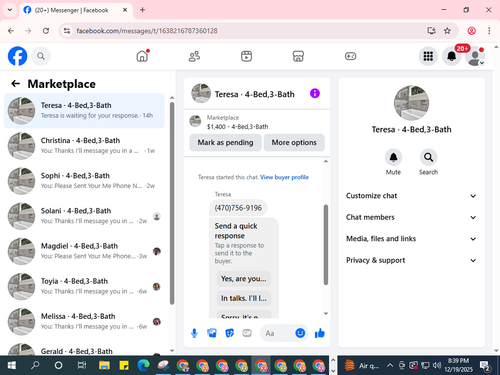Open Melissa 4-Bed,3-Bath conversation

[x=84, y=322]
